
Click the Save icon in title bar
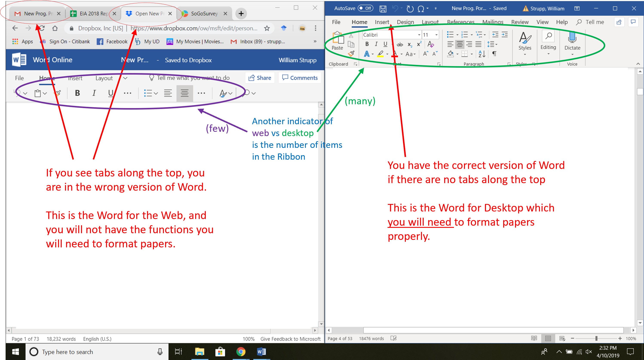click(x=383, y=9)
